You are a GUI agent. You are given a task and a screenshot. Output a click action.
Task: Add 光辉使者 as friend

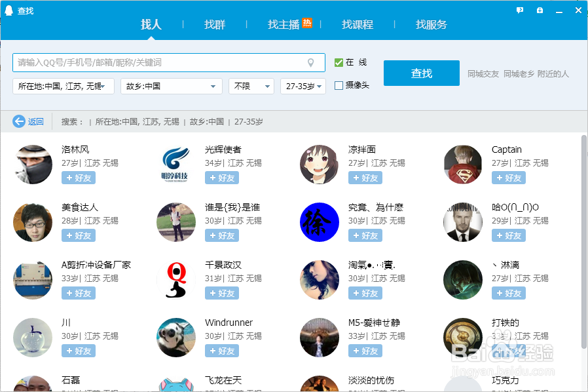coord(221,178)
